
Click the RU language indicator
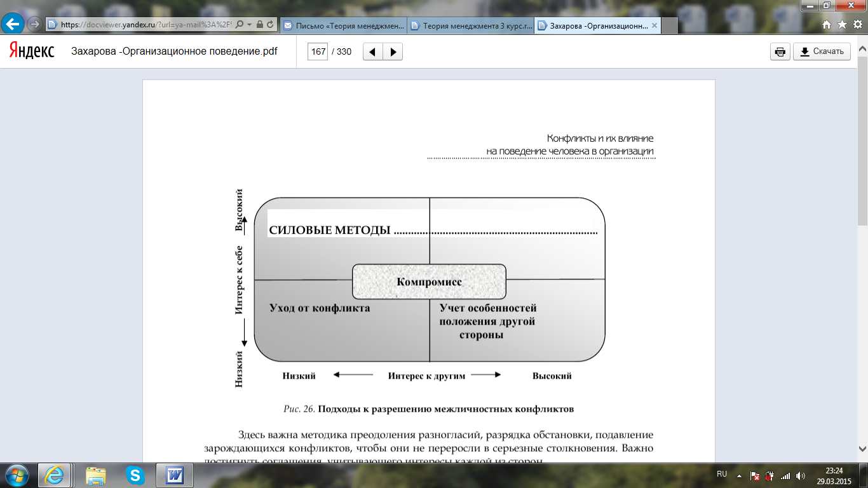[x=721, y=474]
